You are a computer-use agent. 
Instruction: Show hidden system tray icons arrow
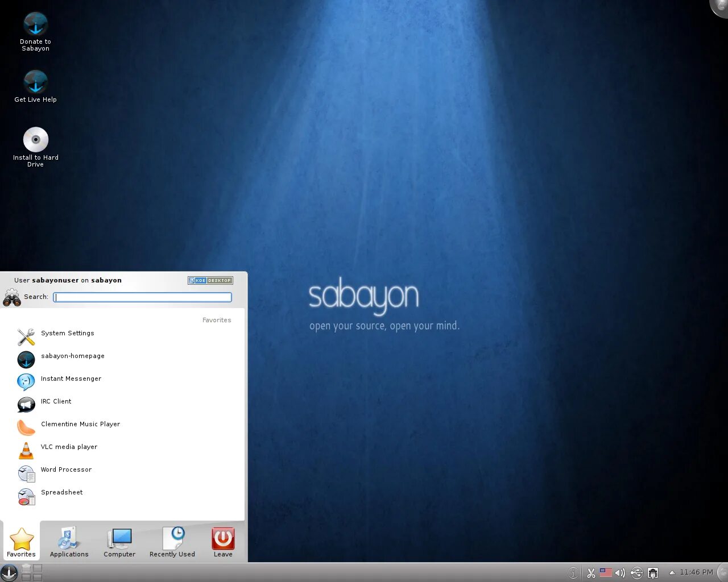(x=672, y=573)
